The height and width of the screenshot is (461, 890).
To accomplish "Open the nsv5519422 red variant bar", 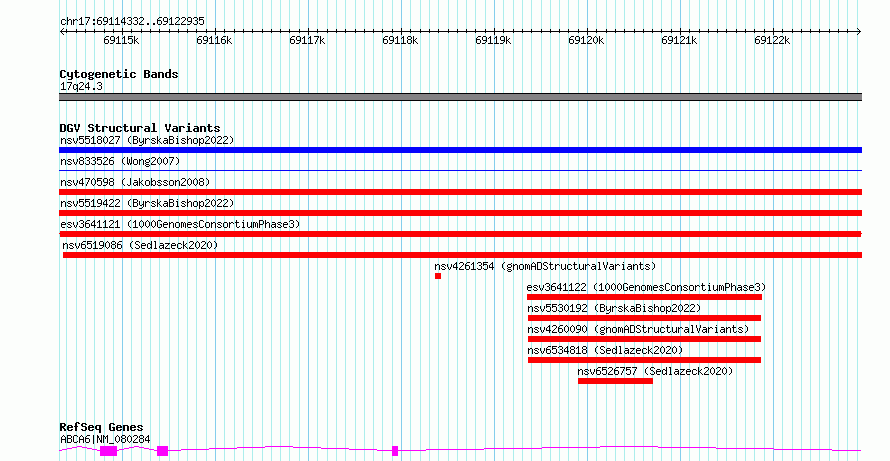I will tap(460, 213).
